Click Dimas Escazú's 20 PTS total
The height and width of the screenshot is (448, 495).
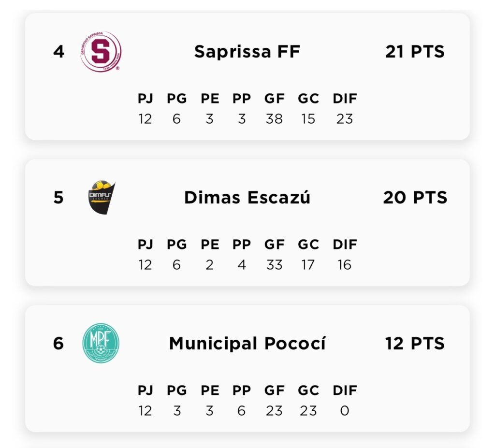point(415,198)
